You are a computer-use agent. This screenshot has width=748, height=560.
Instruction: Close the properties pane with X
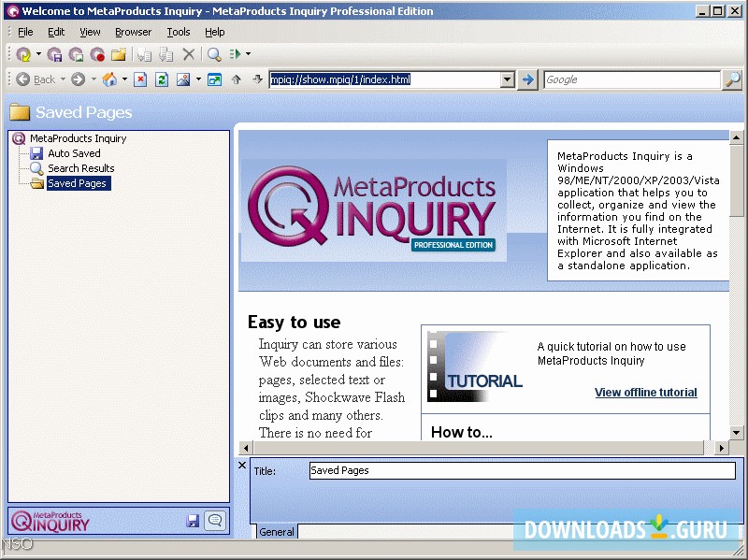[x=242, y=465]
